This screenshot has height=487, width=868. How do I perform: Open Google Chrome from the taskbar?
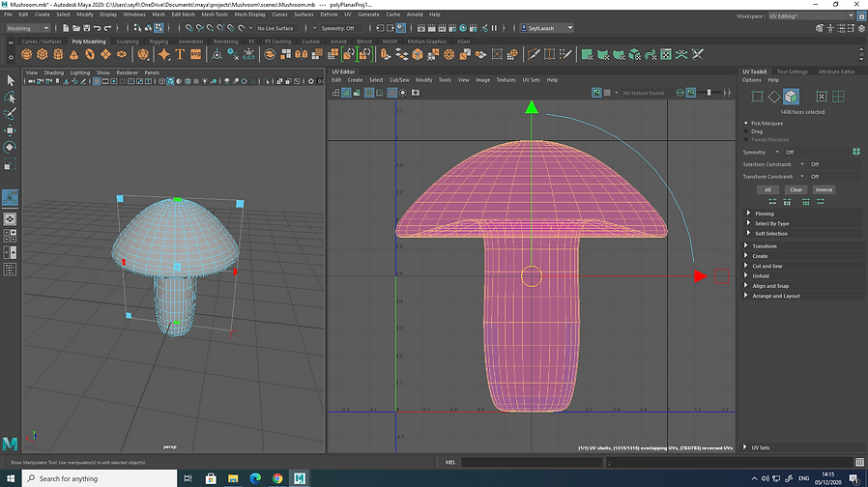point(277,478)
